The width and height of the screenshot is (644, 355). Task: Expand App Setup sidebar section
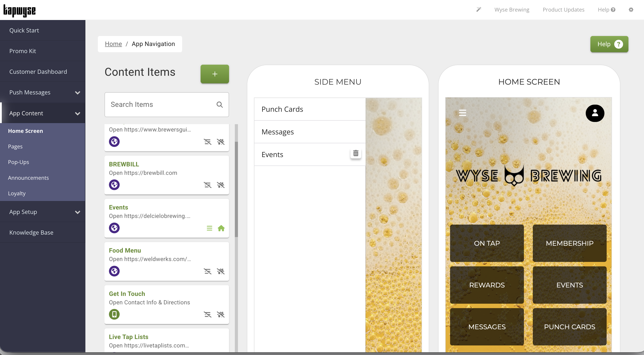pyautogui.click(x=78, y=212)
